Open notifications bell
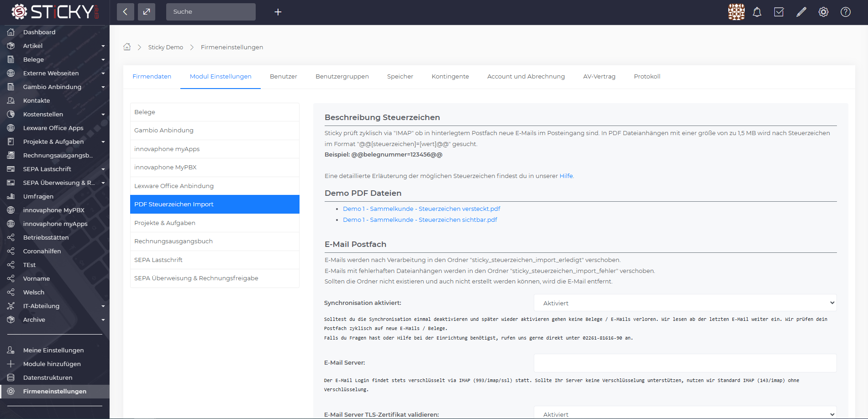 [x=757, y=12]
